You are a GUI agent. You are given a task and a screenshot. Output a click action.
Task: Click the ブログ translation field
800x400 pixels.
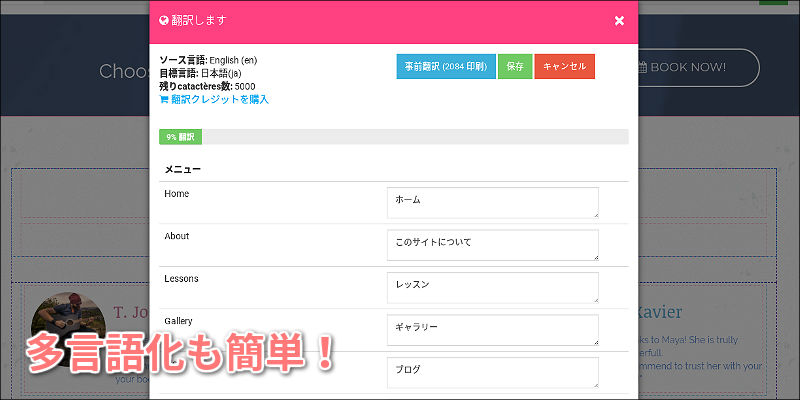pos(492,372)
